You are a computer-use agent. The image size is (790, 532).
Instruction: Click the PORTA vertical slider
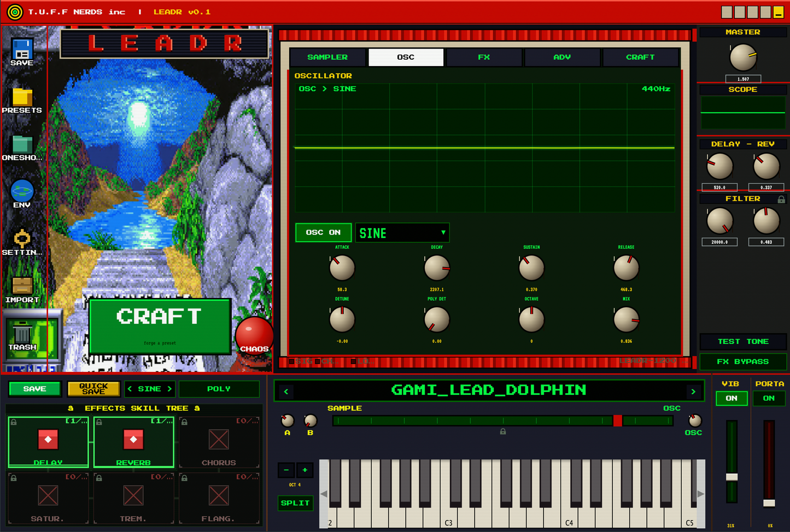[x=769, y=464]
